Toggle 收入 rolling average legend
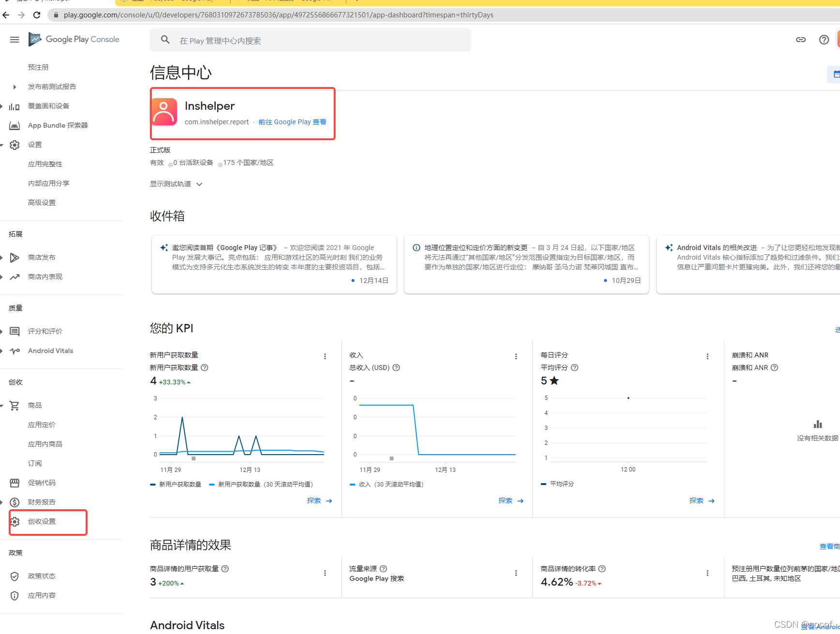The height and width of the screenshot is (634, 840). click(387, 484)
